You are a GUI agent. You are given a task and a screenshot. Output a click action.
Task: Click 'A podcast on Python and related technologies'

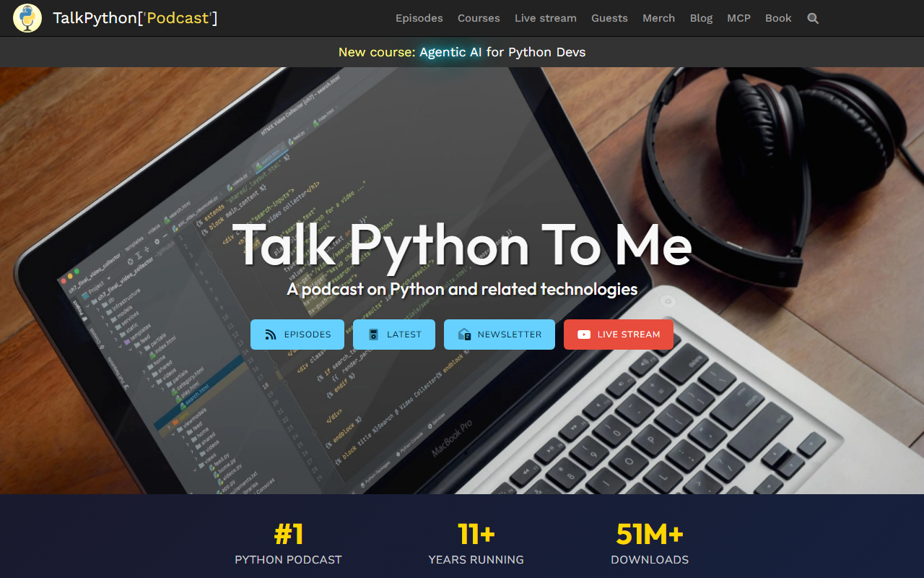[462, 289]
